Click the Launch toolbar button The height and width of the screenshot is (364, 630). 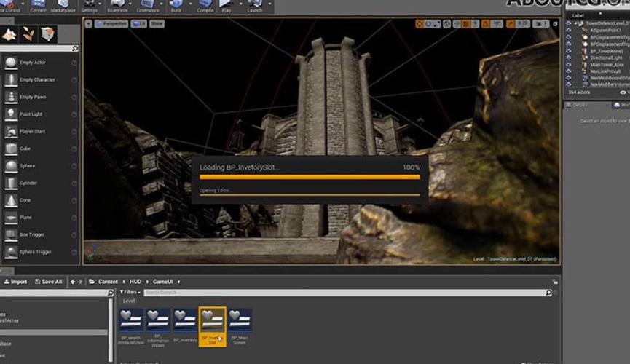tap(254, 6)
